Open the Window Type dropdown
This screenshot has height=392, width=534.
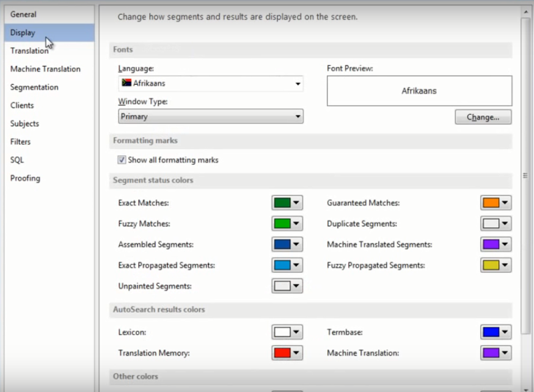(211, 117)
